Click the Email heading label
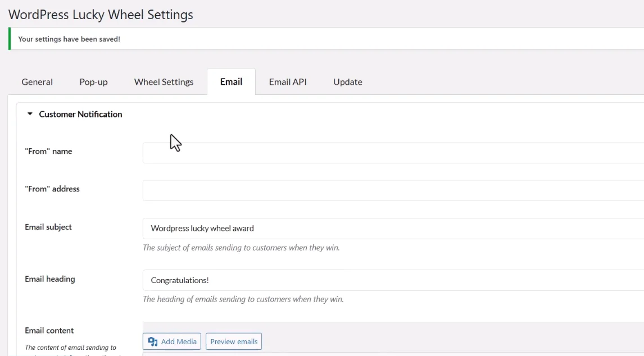The width and height of the screenshot is (644, 356). coord(49,279)
